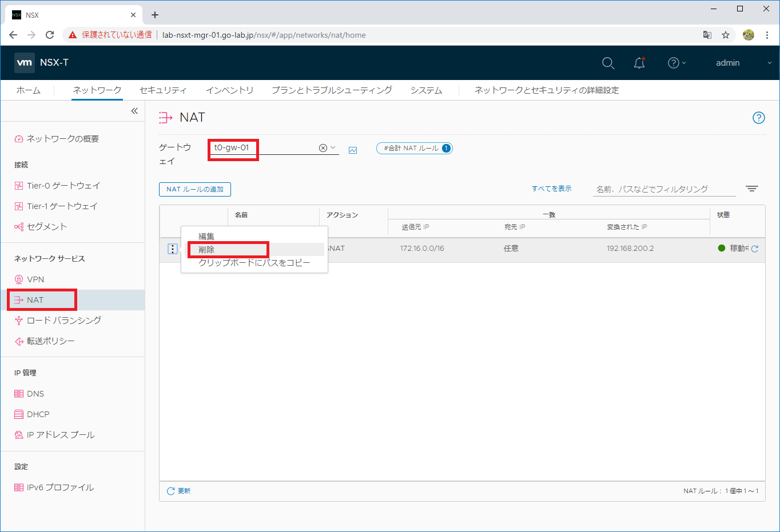Viewport: 780px width, 532px height.
Task: Click the total NAT rules badge
Action: (415, 148)
